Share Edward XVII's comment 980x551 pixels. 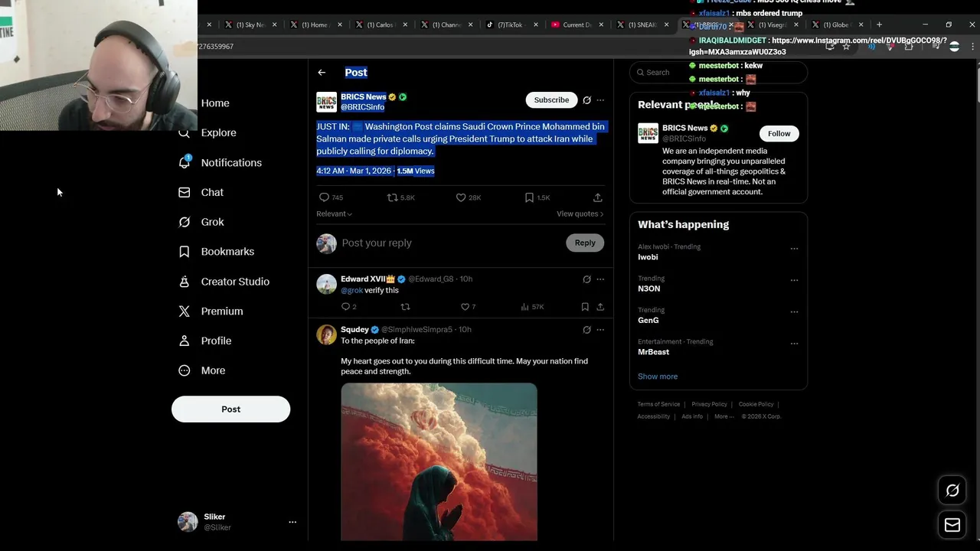click(600, 307)
